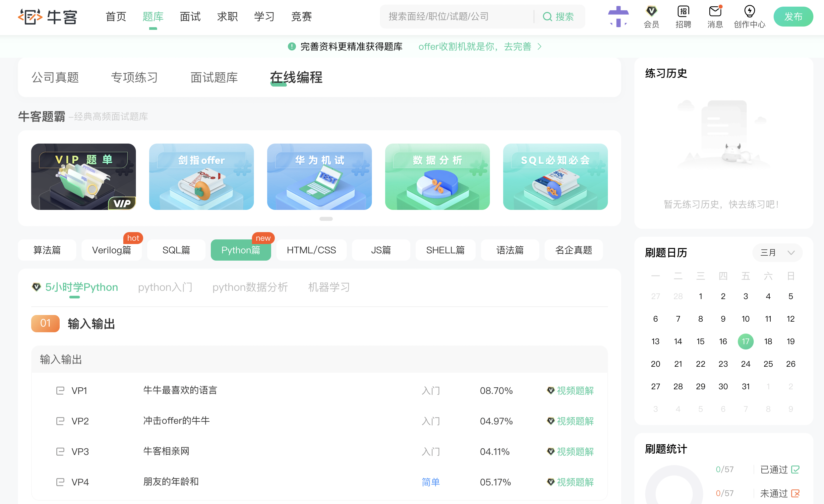Click the VP1 question document icon
The width and height of the screenshot is (824, 504).
60,390
